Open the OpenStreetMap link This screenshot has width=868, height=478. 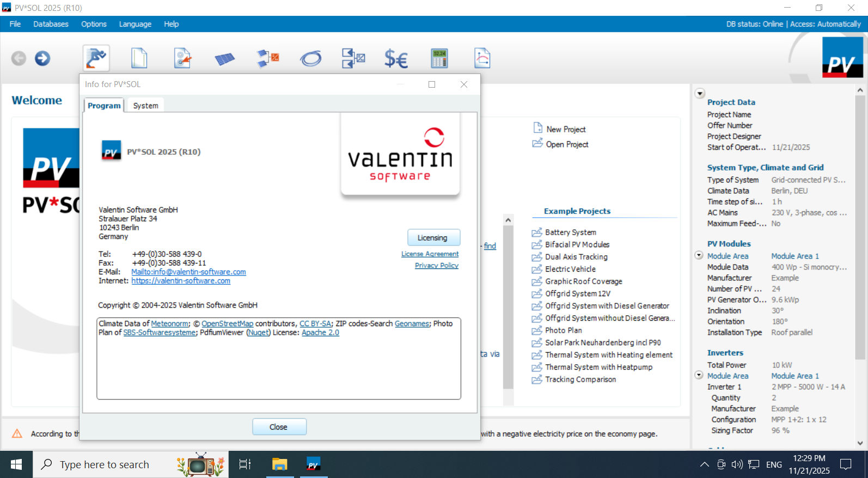coord(227,323)
